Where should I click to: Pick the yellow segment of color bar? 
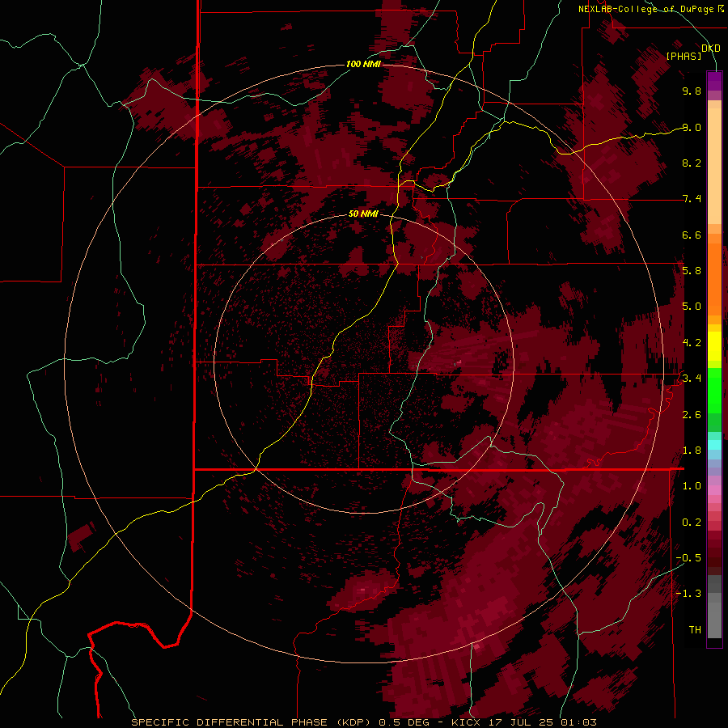(x=714, y=346)
